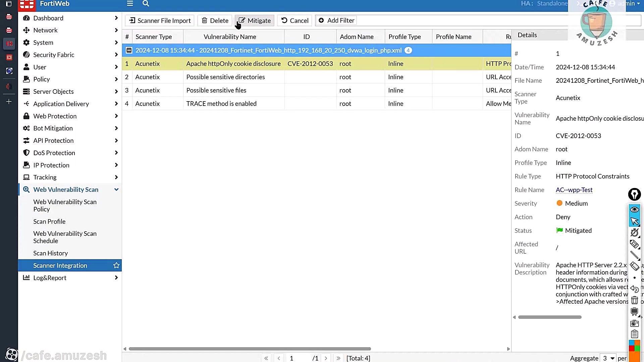Collapse the Web Vulnerability Scan chevron
Screen dimensions: 644x362
tap(116, 189)
